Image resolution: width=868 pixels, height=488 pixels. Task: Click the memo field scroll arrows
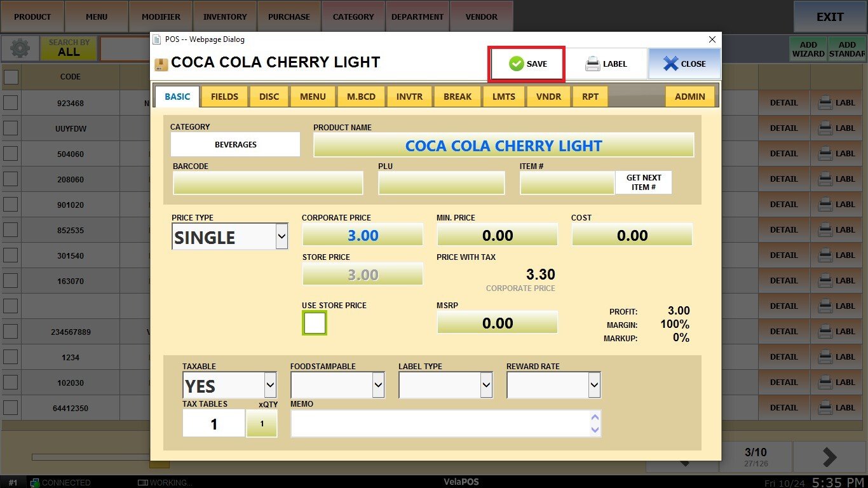[595, 423]
